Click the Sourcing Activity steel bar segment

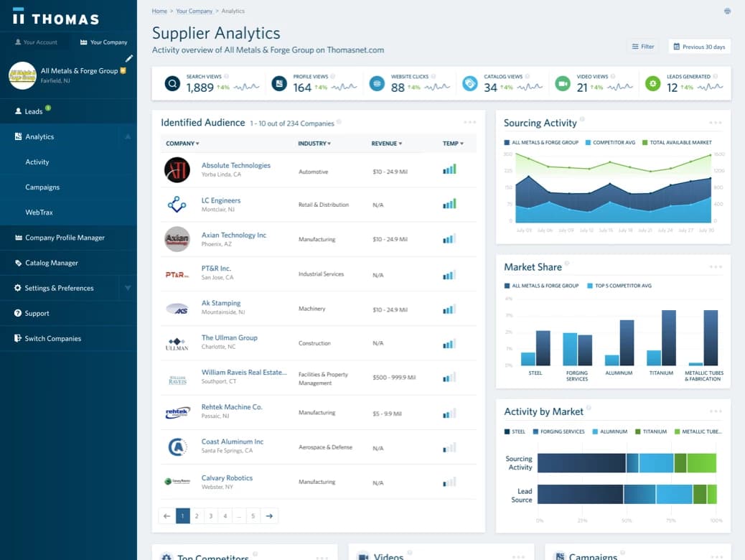point(581,463)
